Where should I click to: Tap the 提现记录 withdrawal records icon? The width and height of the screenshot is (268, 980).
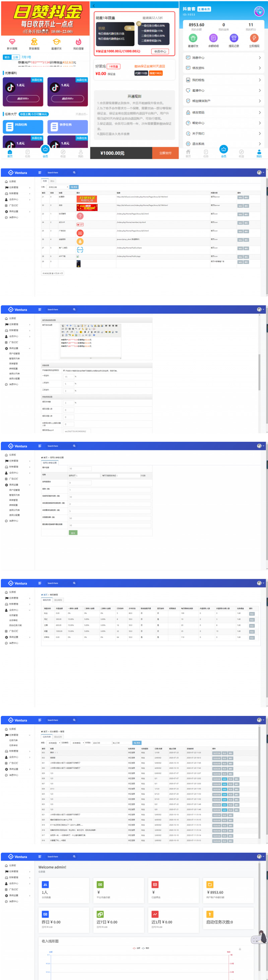pyautogui.click(x=234, y=38)
